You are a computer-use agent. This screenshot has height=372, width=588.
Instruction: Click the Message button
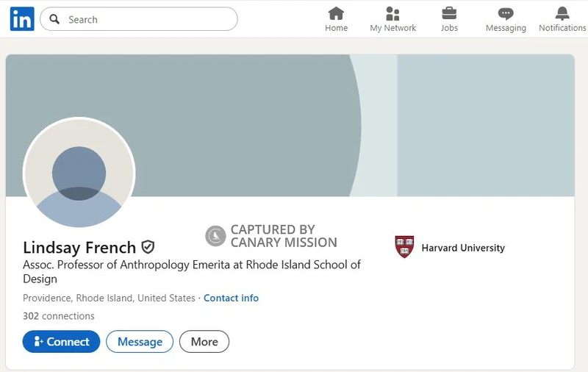pos(140,342)
